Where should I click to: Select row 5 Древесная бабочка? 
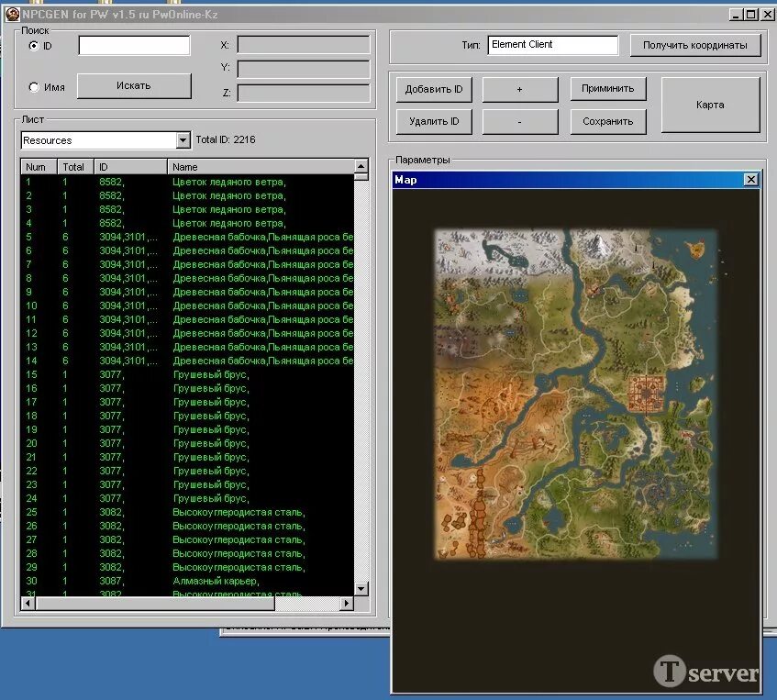(x=187, y=237)
